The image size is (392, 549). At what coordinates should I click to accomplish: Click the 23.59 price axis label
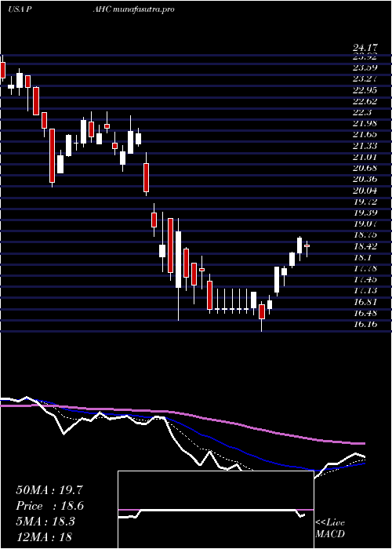365,67
